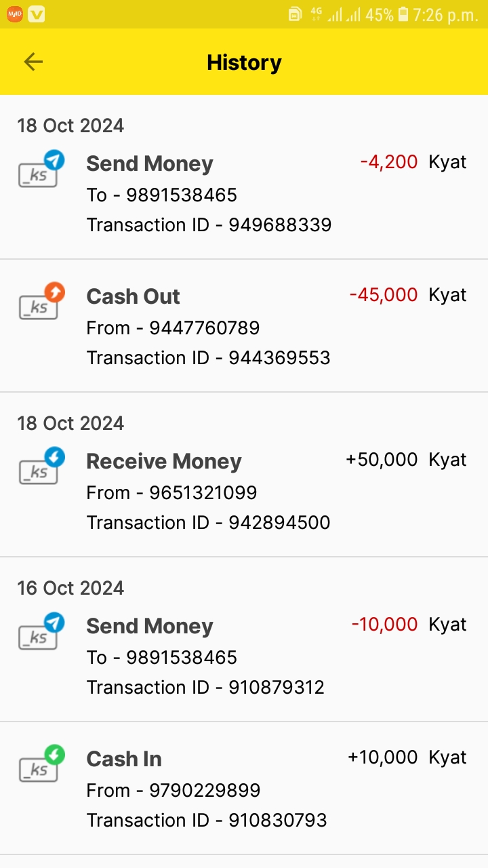Open the Receive Money +50,000 Kyat entry

[244, 491]
